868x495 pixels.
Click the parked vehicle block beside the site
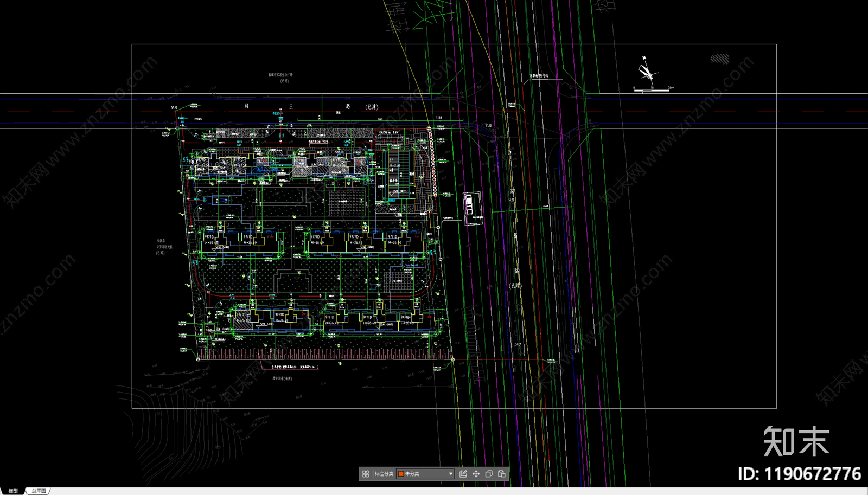point(470,206)
